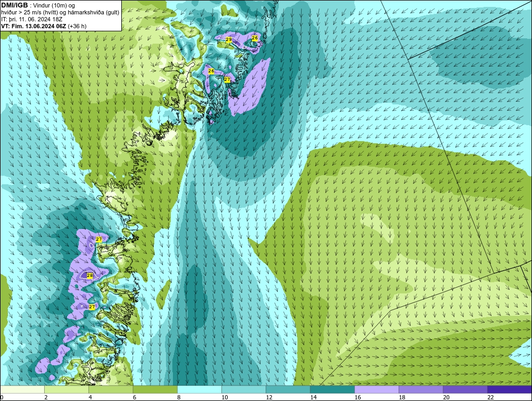532x401 pixels.
Task: Click the legend scale number 0
Action: (x=2, y=398)
